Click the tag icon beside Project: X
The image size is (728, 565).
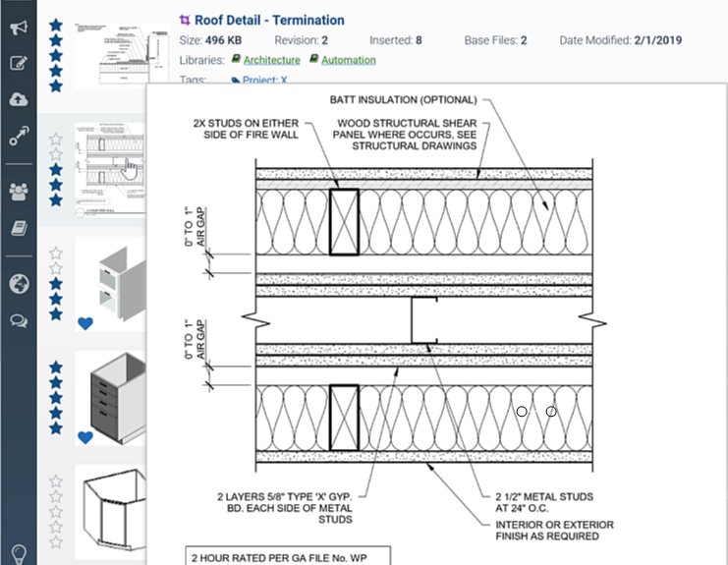(236, 81)
